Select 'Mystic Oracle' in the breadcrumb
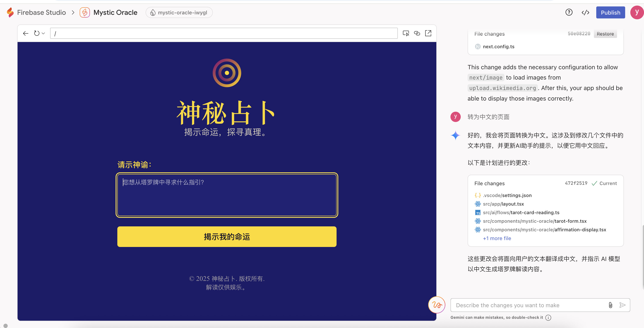Screen dimensions: 644x328 tap(115, 12)
